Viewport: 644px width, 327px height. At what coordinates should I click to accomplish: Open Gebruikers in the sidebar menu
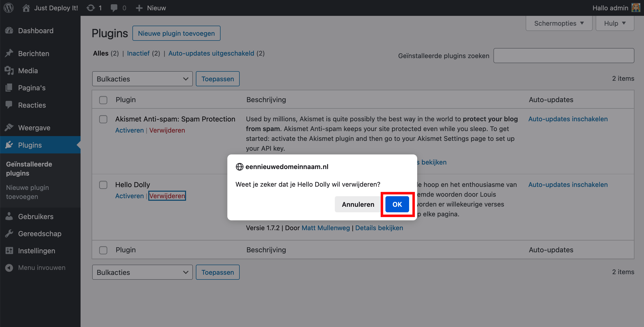(36, 217)
